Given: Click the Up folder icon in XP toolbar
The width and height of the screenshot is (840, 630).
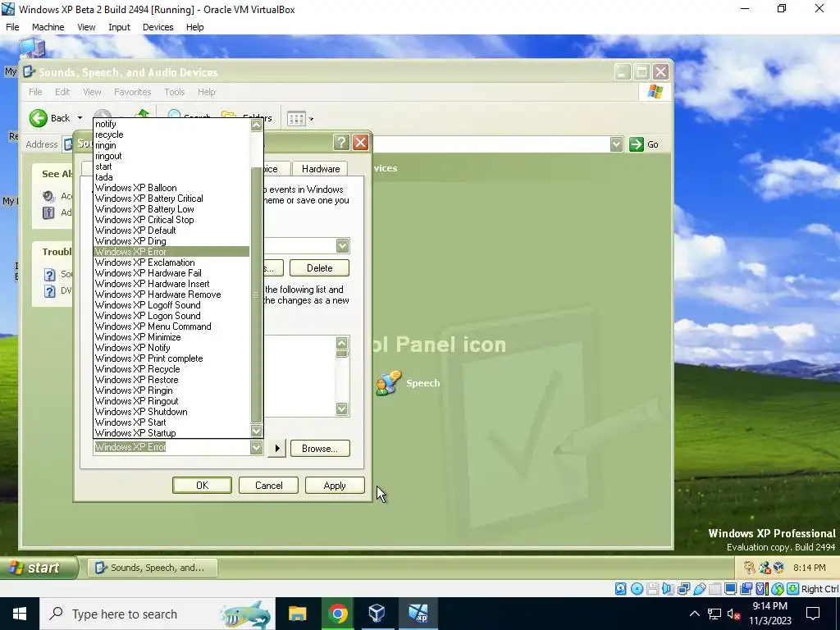Looking at the screenshot, I should pyautogui.click(x=142, y=115).
